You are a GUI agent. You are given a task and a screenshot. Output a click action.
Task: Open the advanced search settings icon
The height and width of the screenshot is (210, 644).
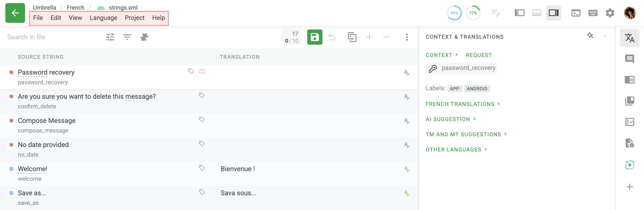[x=110, y=37]
